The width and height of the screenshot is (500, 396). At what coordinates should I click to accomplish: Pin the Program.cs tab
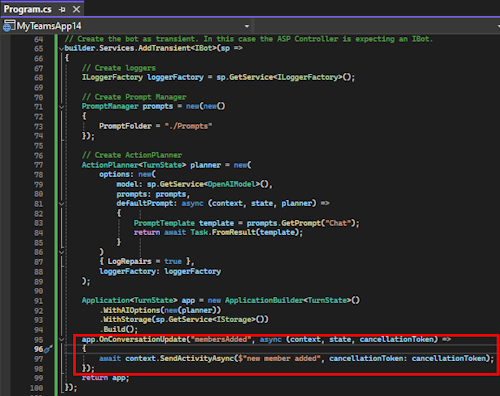coord(62,10)
